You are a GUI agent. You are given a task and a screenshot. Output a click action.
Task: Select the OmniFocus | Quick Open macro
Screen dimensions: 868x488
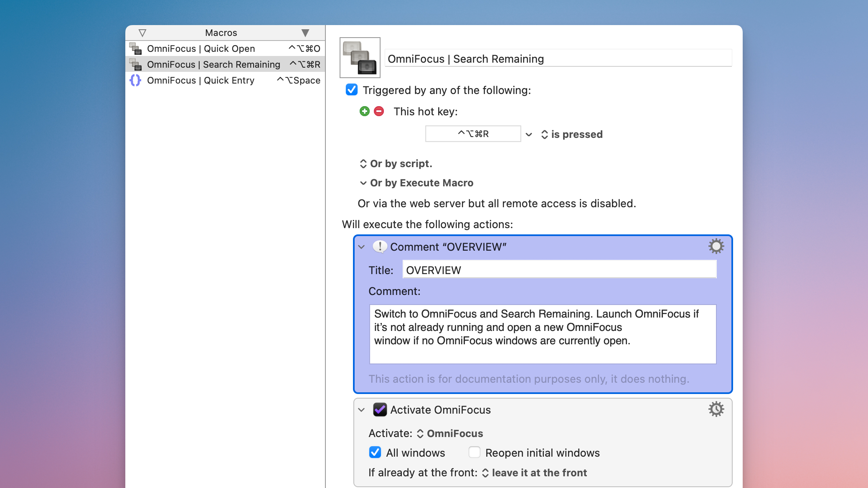(x=225, y=48)
